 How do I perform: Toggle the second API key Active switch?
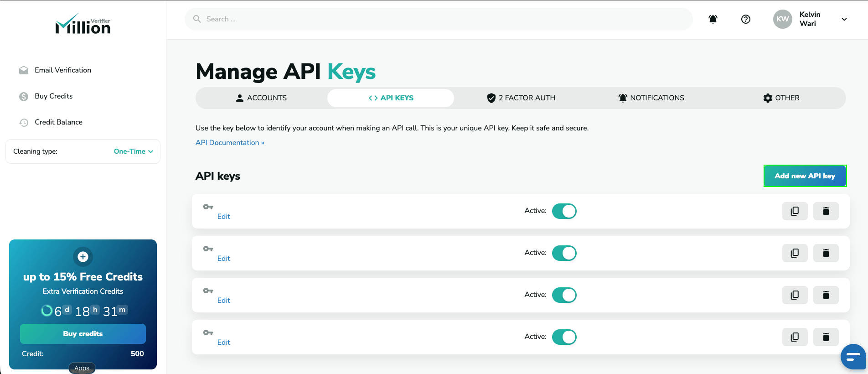pos(564,253)
